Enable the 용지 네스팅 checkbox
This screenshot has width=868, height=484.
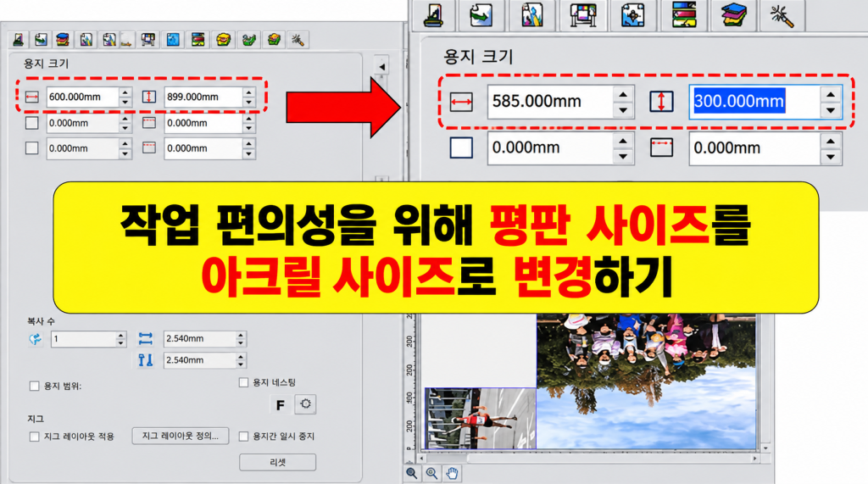[x=243, y=382]
